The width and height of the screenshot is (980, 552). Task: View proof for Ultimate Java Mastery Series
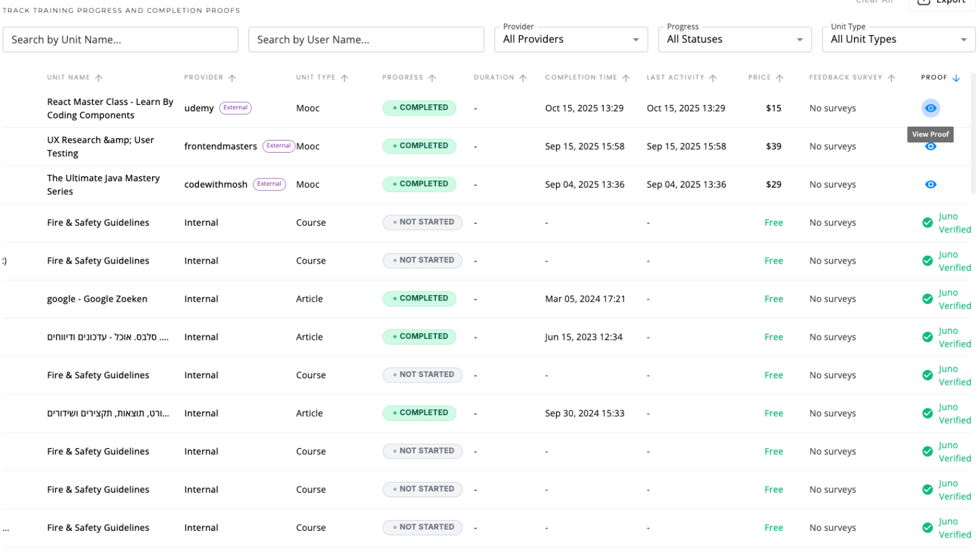(x=930, y=185)
